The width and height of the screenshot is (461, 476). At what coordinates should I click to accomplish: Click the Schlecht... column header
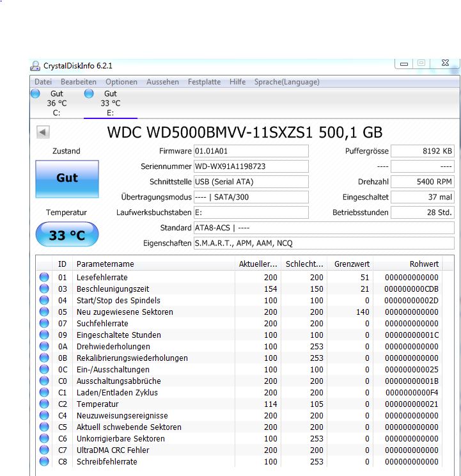coord(304,264)
